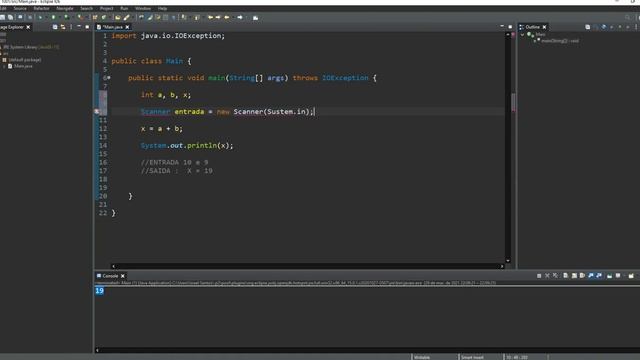Click Terminate in Console toolbar

point(539,276)
